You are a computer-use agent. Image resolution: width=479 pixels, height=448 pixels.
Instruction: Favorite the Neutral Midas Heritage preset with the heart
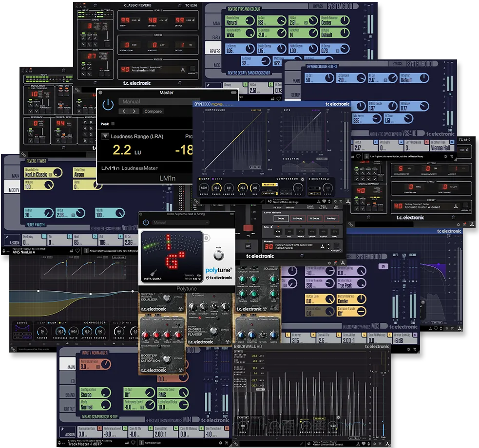click(x=324, y=202)
